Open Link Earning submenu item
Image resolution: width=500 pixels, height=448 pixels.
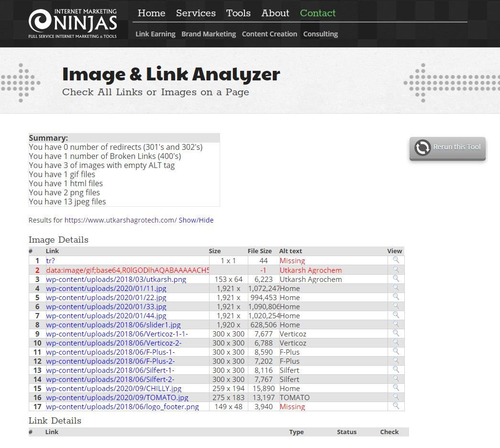tap(156, 34)
